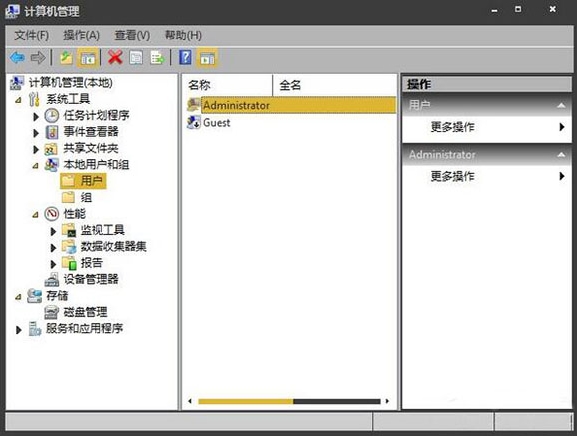
Task: Expand the 报告 tree node
Action: click(x=53, y=264)
